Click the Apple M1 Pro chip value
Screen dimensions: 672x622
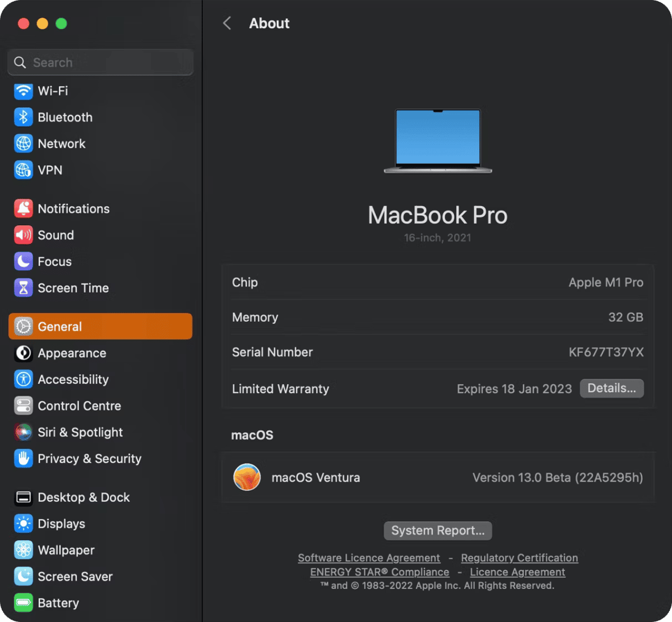pyautogui.click(x=606, y=283)
